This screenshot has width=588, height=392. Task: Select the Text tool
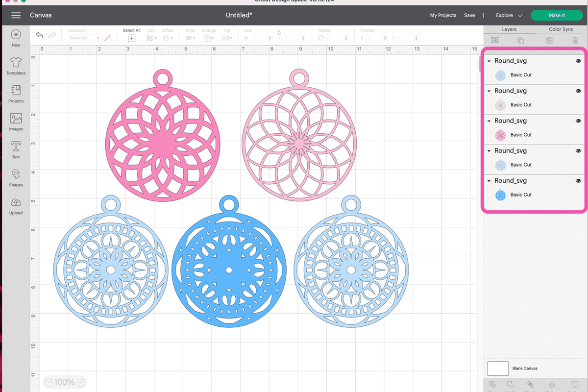pos(16,150)
